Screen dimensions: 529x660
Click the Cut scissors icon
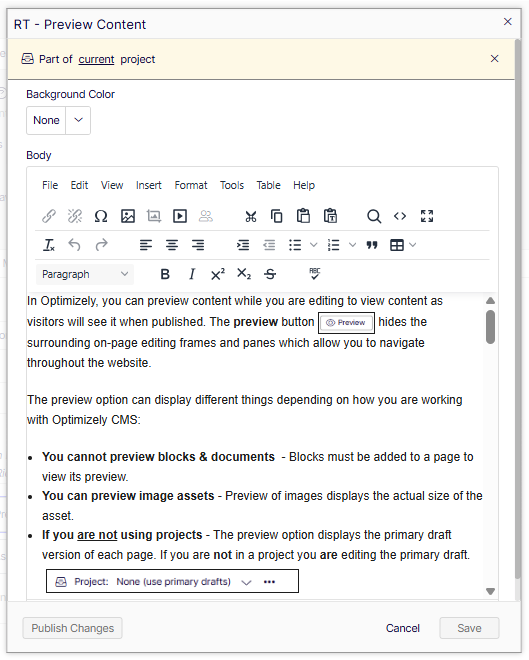coord(251,216)
